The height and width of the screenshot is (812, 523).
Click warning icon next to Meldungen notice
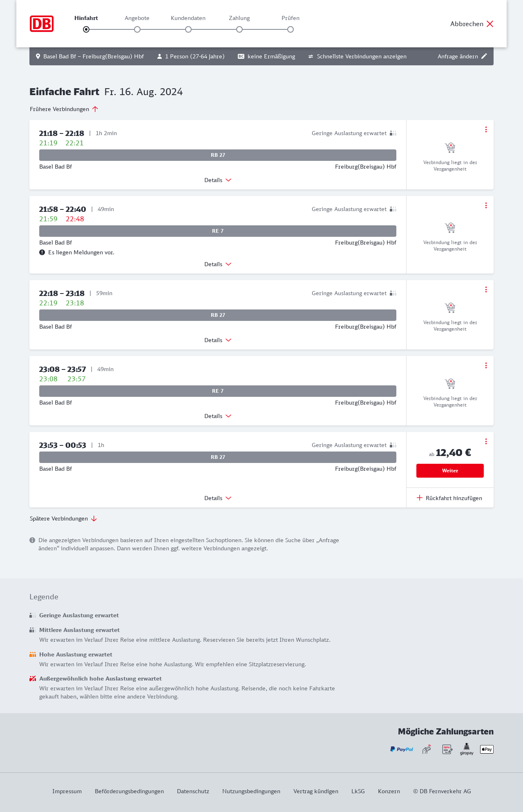pos(42,252)
